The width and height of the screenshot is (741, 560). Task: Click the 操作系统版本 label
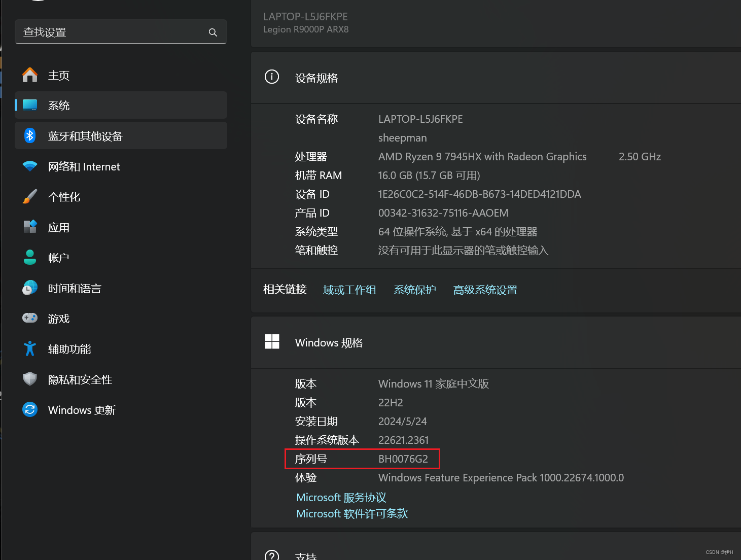pos(327,440)
